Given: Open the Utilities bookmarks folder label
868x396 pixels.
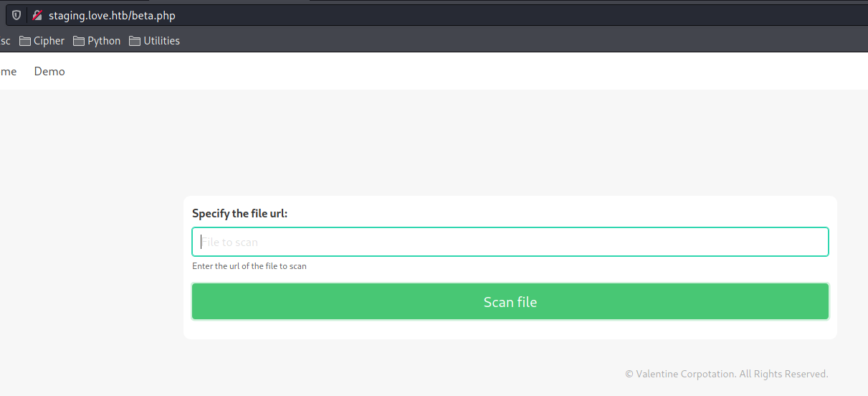Looking at the screenshot, I should [x=161, y=41].
